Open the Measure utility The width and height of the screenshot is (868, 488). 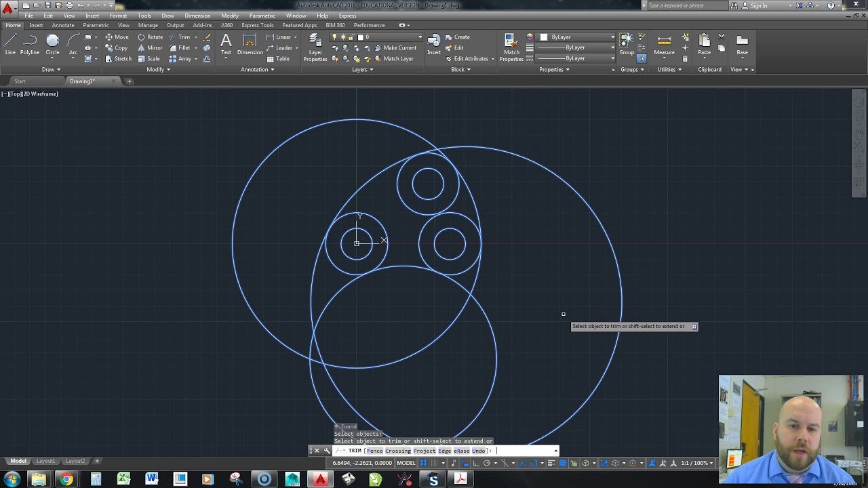pyautogui.click(x=664, y=45)
